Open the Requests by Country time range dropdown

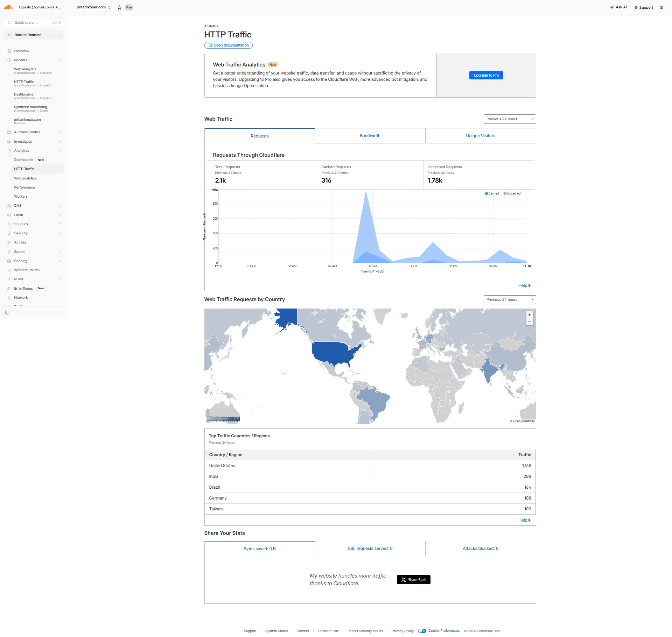point(510,299)
